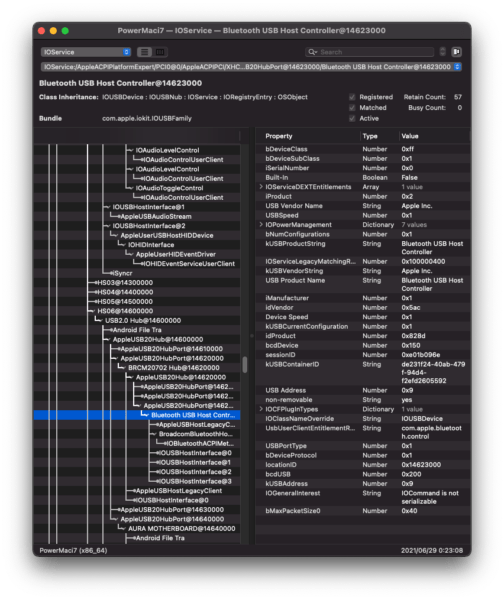This screenshot has height=600, width=504.
Task: Select the sessionID property row
Action: tap(363, 355)
